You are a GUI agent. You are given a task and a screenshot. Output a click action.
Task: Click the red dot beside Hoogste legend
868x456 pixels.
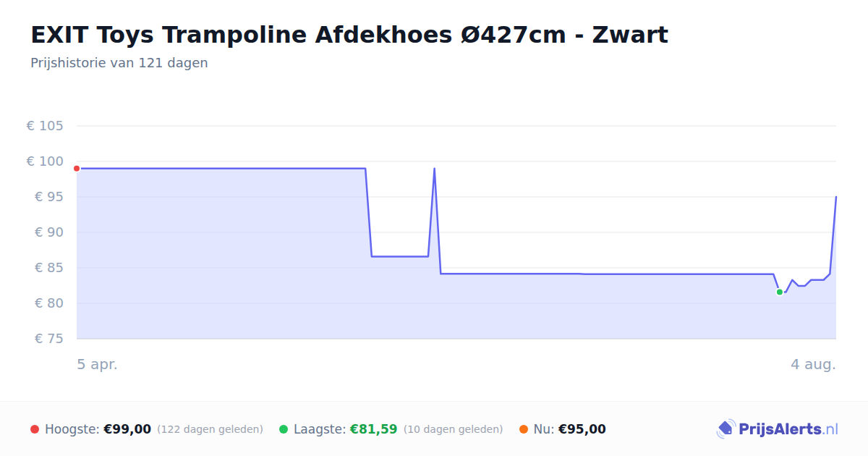35,429
